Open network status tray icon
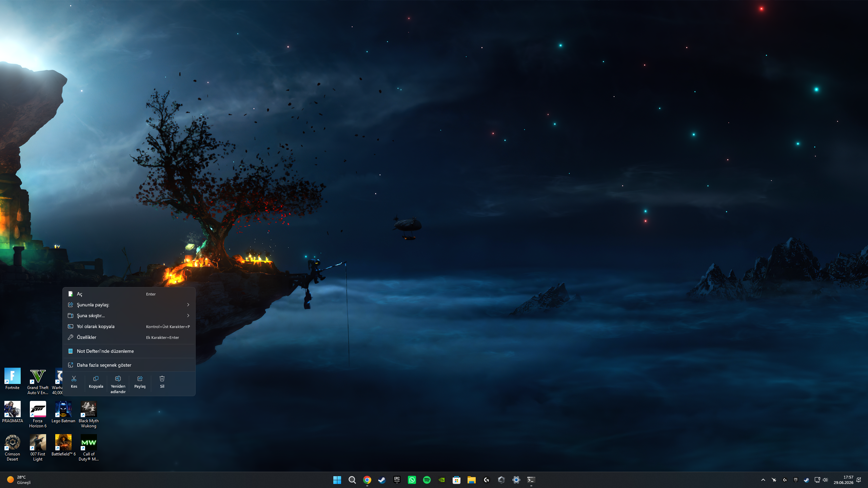 (x=817, y=480)
